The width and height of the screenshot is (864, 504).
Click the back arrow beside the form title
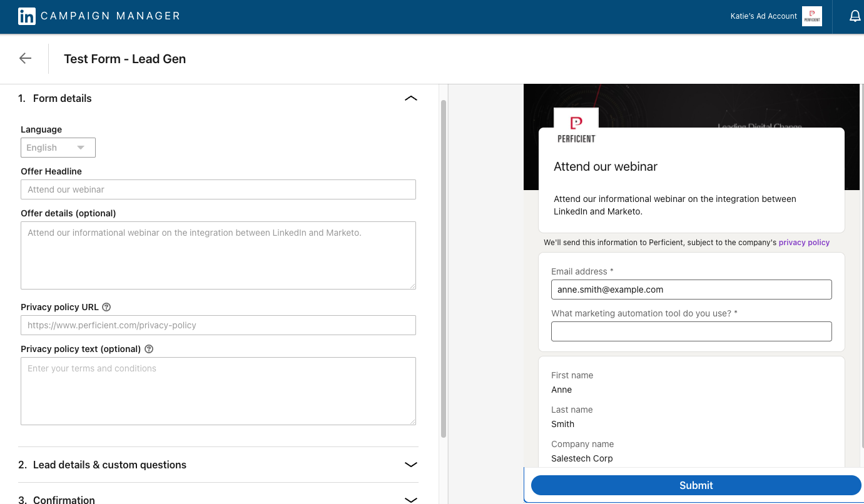[24, 58]
